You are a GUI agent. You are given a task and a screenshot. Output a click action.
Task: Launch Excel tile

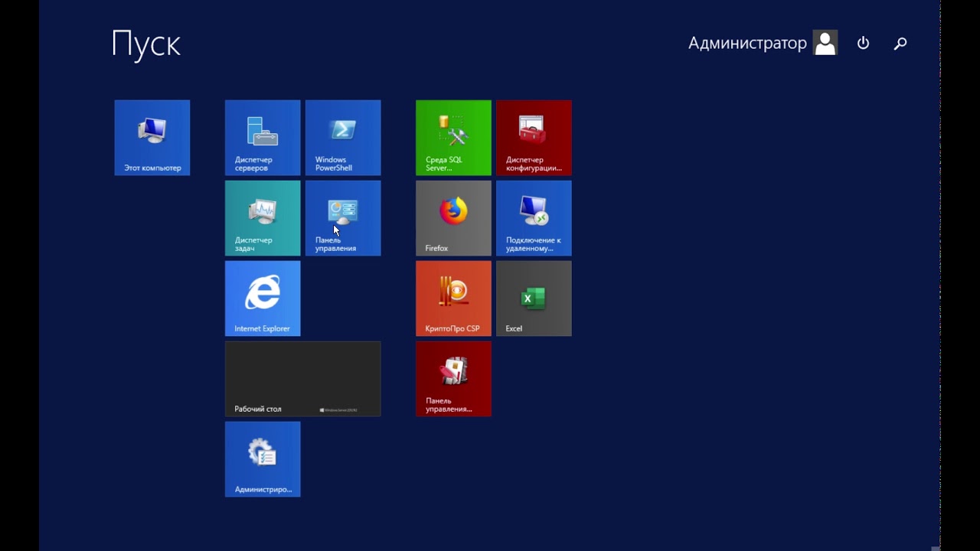[x=534, y=298]
